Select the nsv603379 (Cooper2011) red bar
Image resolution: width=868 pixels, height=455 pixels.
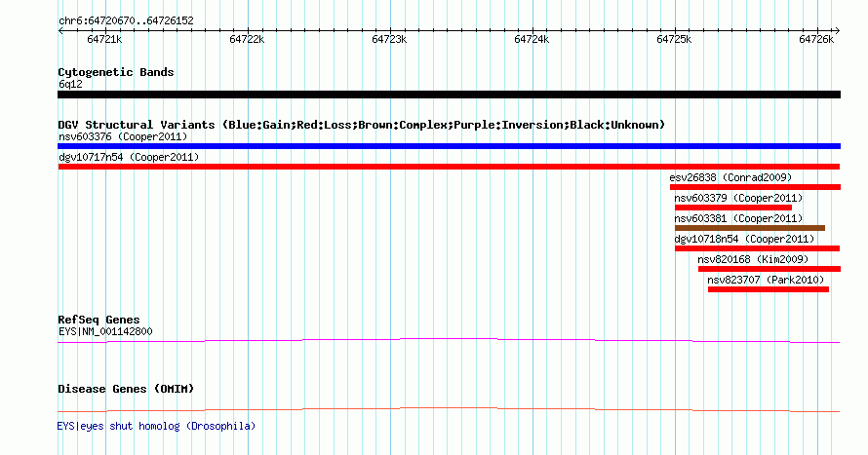[733, 208]
